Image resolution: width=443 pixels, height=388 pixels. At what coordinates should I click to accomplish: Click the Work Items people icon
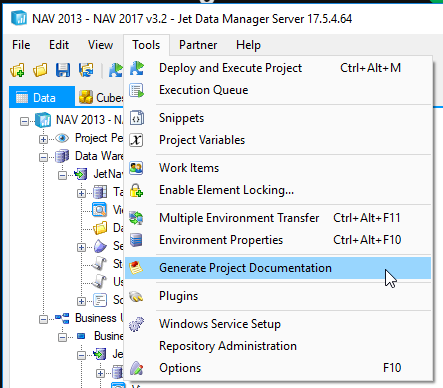click(x=136, y=168)
